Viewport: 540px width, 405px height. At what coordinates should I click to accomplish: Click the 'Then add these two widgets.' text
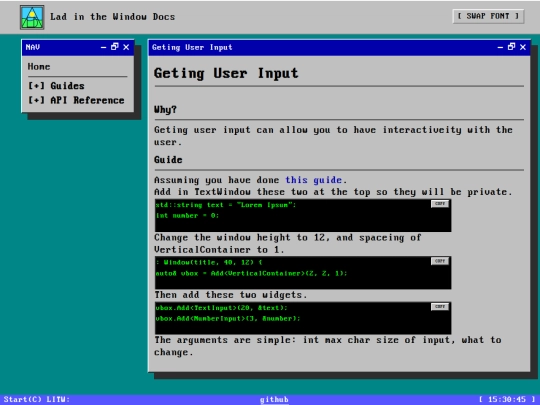point(230,295)
